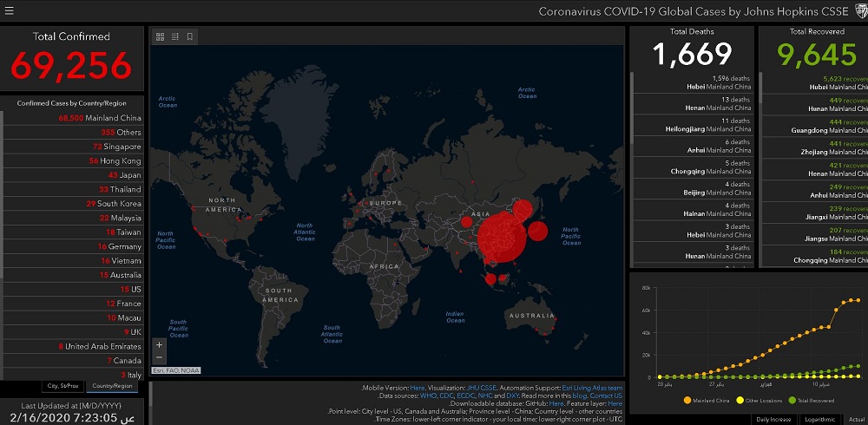Open the map bookmarks icon
The height and width of the screenshot is (425, 868).
pyautogui.click(x=189, y=36)
